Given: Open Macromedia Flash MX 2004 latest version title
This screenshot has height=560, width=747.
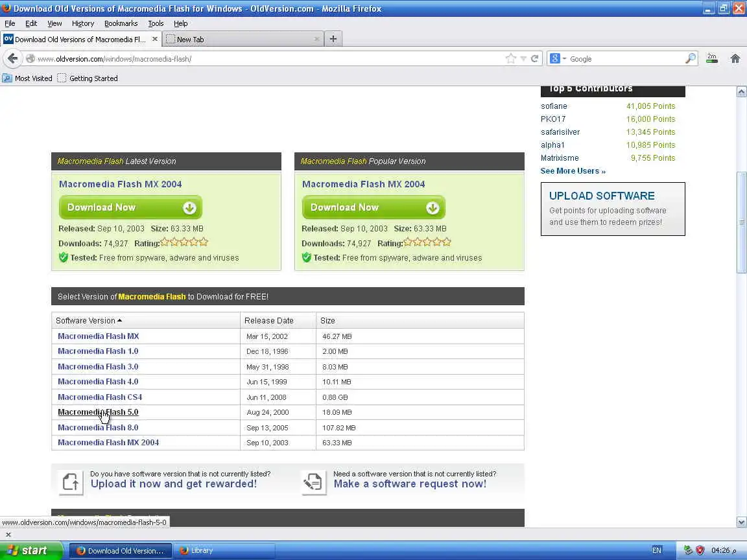Looking at the screenshot, I should click(121, 184).
